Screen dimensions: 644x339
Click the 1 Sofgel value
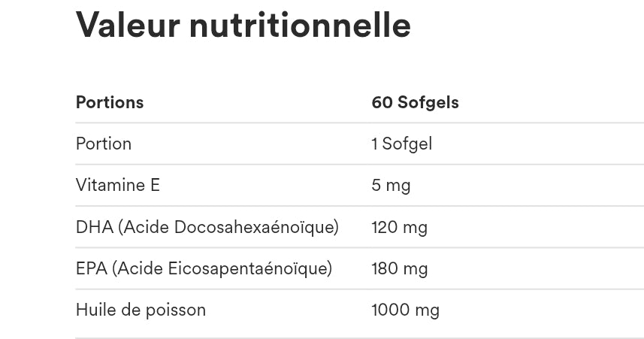pos(402,144)
